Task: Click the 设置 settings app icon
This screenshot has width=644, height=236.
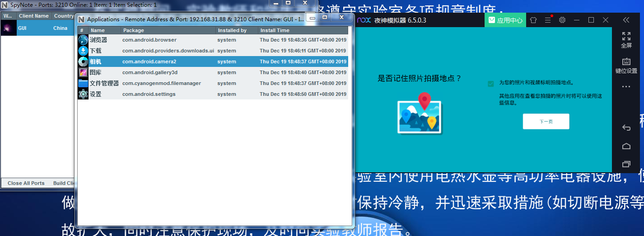Action: (83, 94)
